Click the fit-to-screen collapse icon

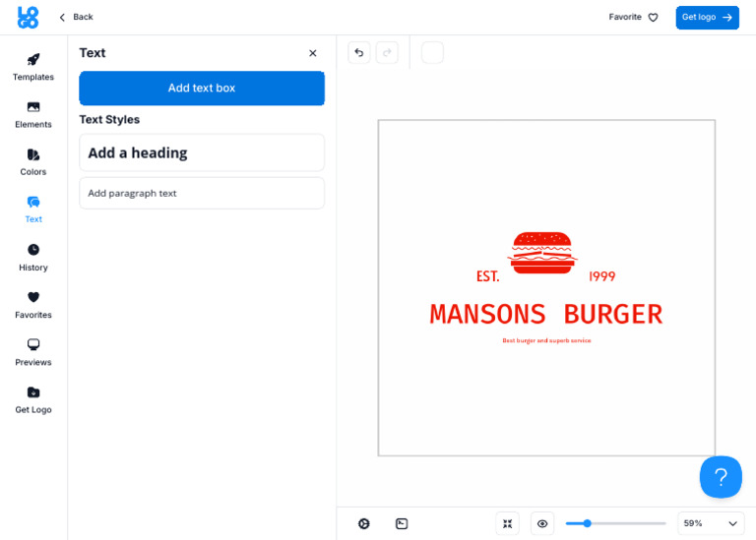(507, 523)
